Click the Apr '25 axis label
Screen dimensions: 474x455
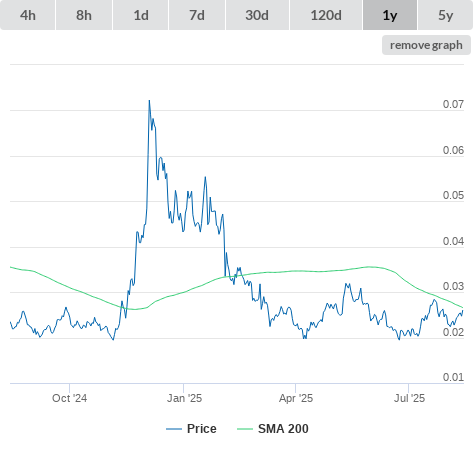click(296, 398)
